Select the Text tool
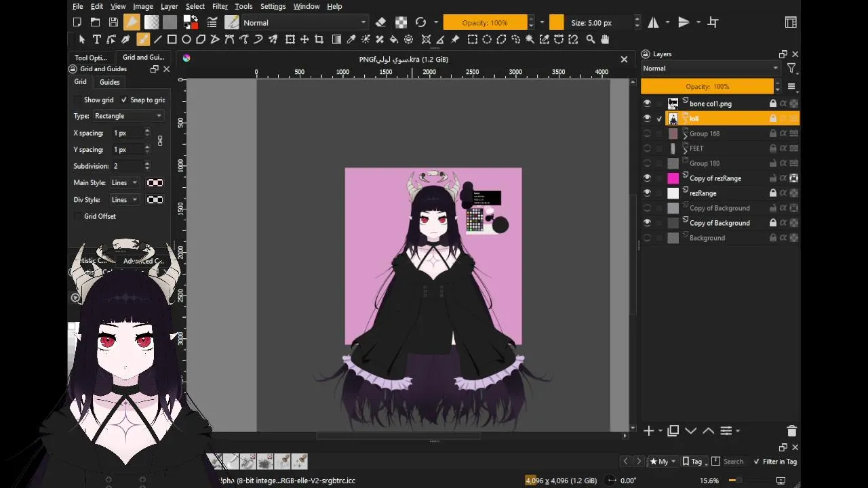 [x=96, y=39]
